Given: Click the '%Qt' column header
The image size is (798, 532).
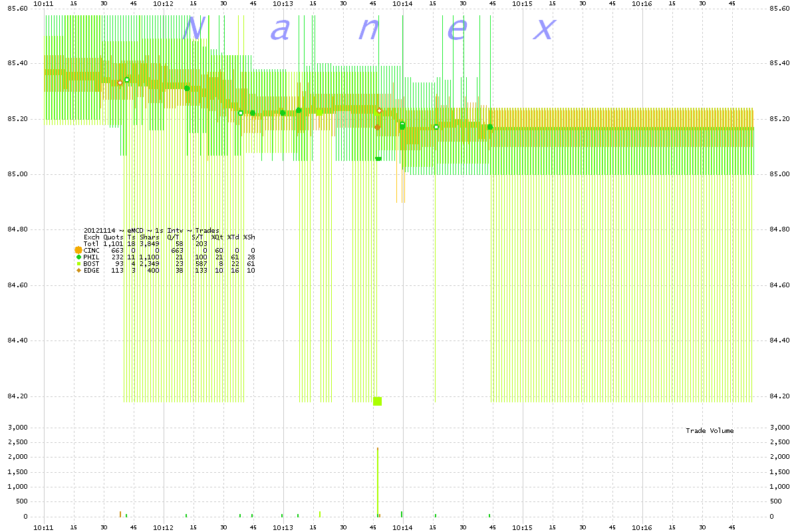Looking at the screenshot, I should coord(217,237).
